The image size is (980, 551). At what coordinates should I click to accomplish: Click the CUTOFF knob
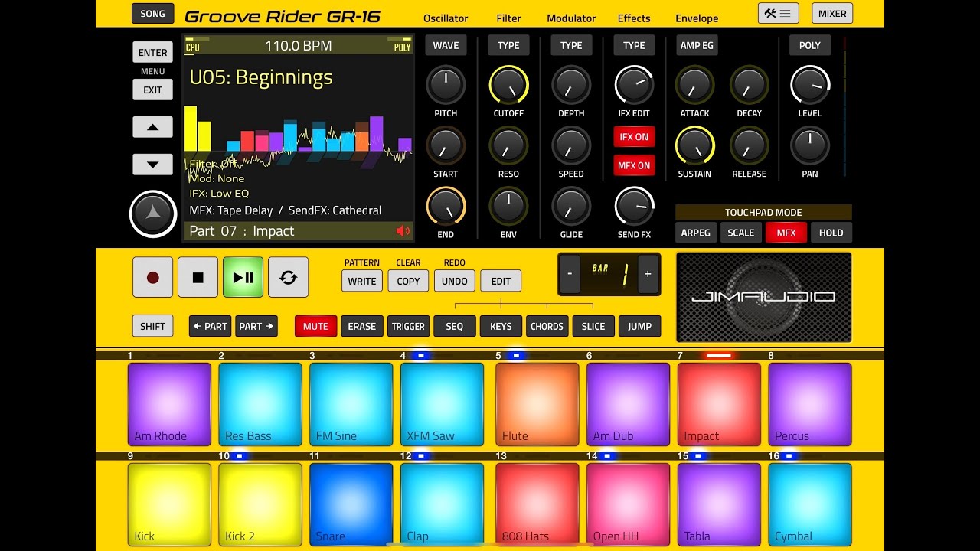pyautogui.click(x=508, y=84)
